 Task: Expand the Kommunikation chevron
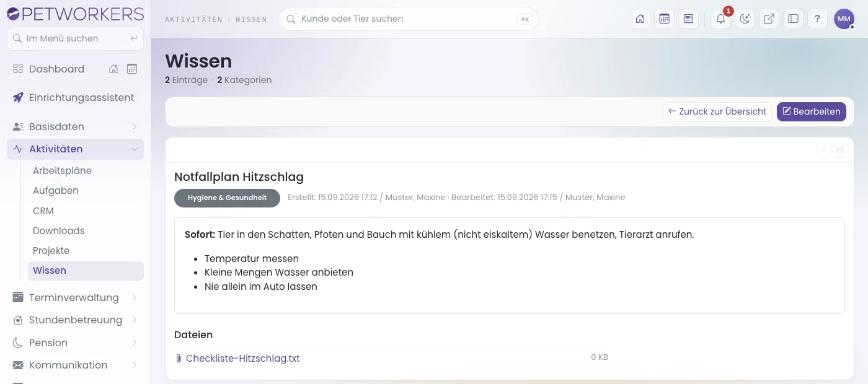135,365
